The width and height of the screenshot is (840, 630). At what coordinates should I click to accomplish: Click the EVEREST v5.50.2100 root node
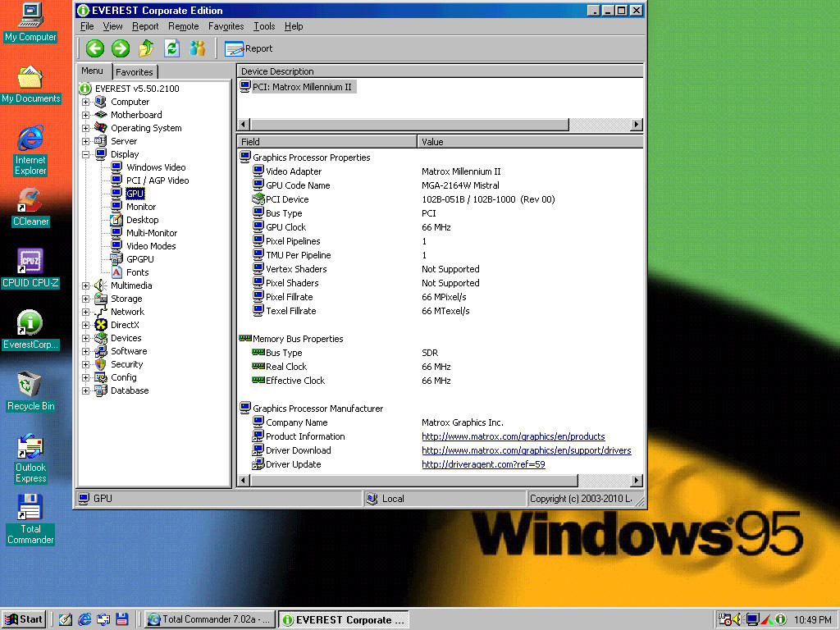tap(137, 89)
